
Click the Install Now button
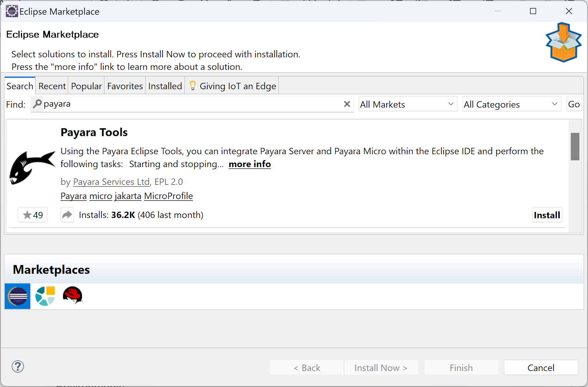tap(381, 368)
